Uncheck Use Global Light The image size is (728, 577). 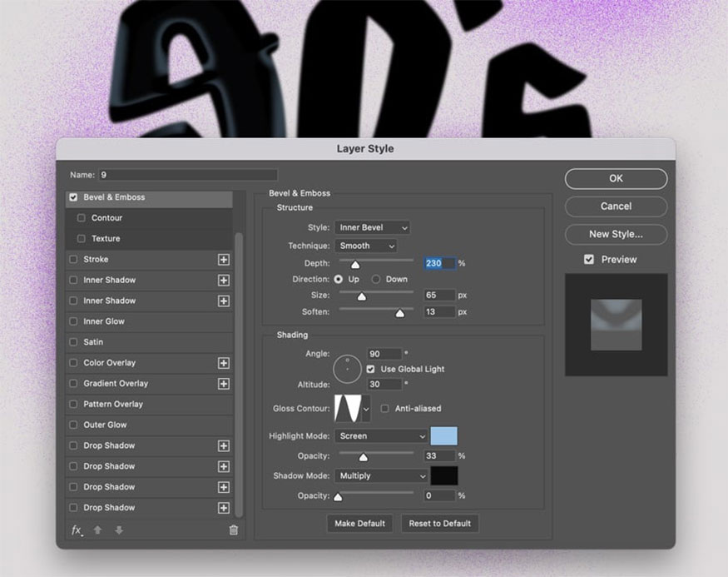point(371,369)
